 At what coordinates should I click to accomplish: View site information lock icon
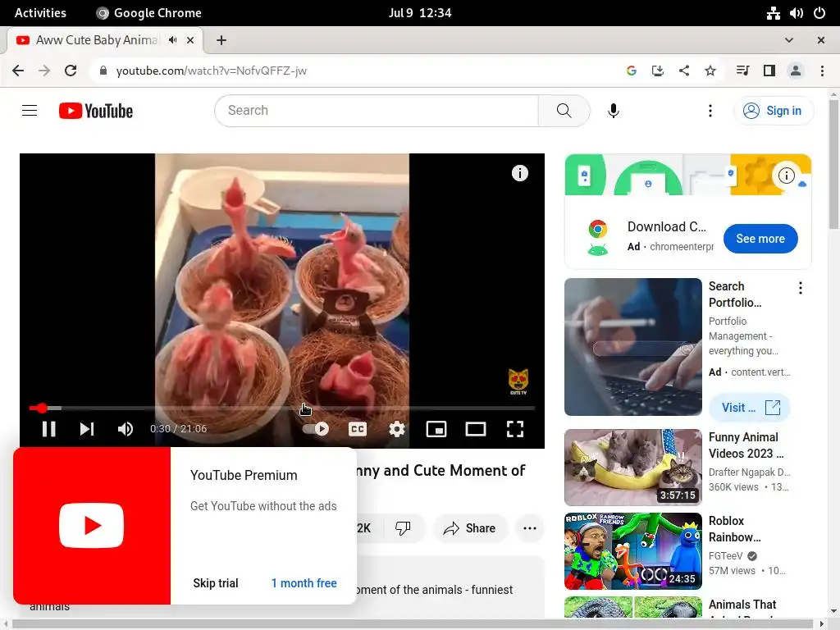103,71
